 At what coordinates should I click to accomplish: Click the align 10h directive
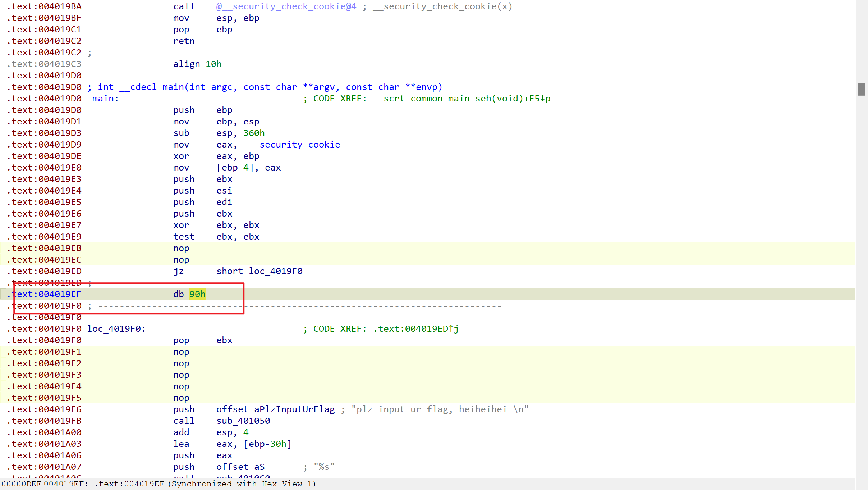pos(197,64)
